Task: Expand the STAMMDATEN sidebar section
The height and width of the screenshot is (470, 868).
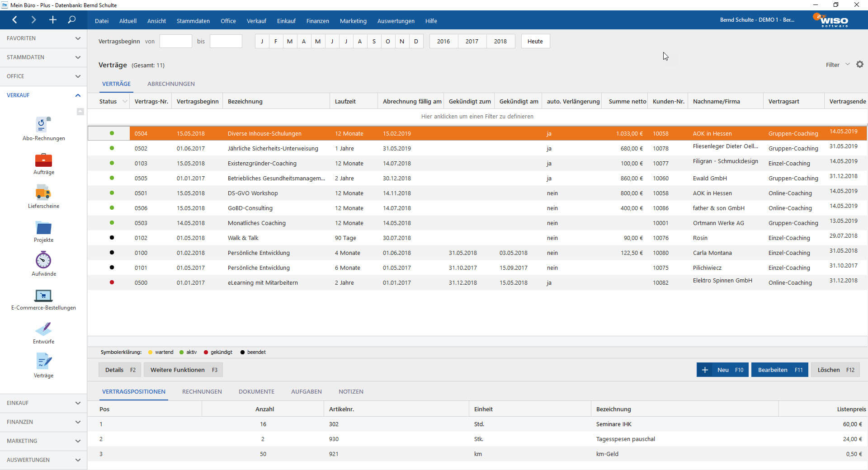Action: tap(43, 57)
